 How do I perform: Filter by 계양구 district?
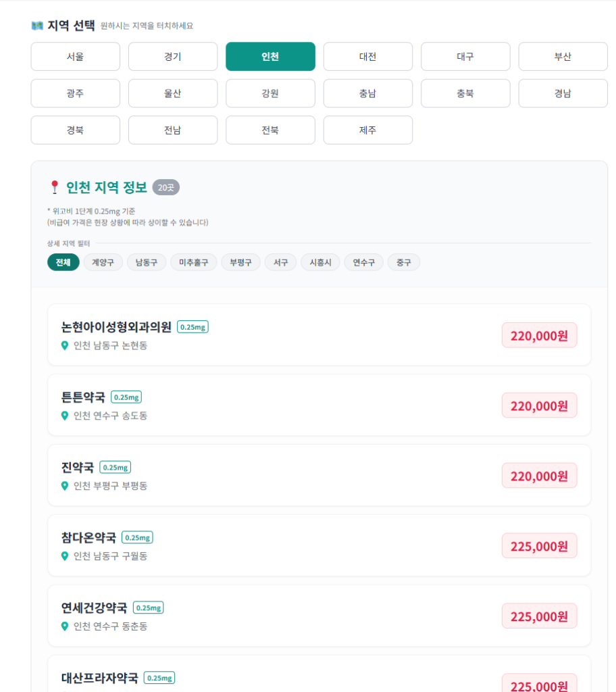point(103,262)
